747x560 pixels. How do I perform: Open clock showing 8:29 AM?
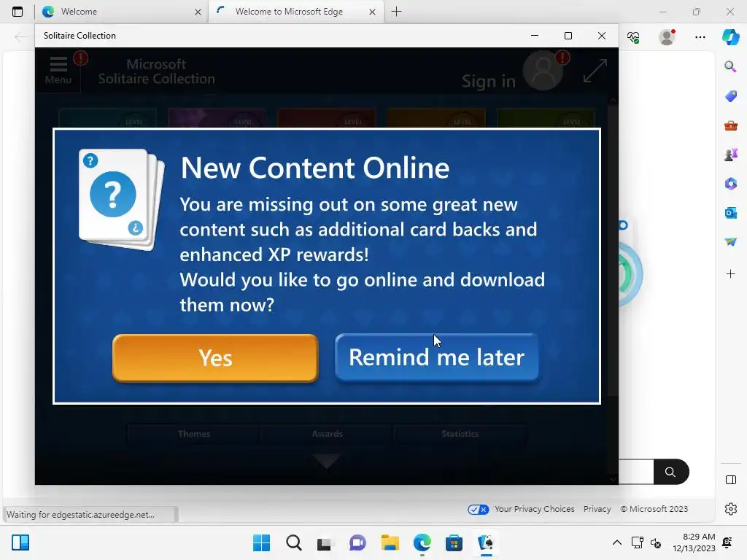click(694, 542)
